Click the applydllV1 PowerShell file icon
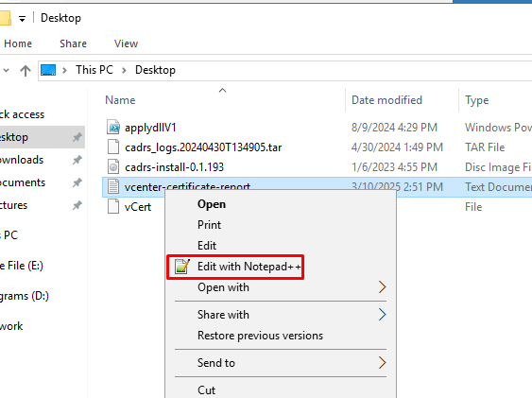The height and width of the screenshot is (398, 532). [113, 128]
